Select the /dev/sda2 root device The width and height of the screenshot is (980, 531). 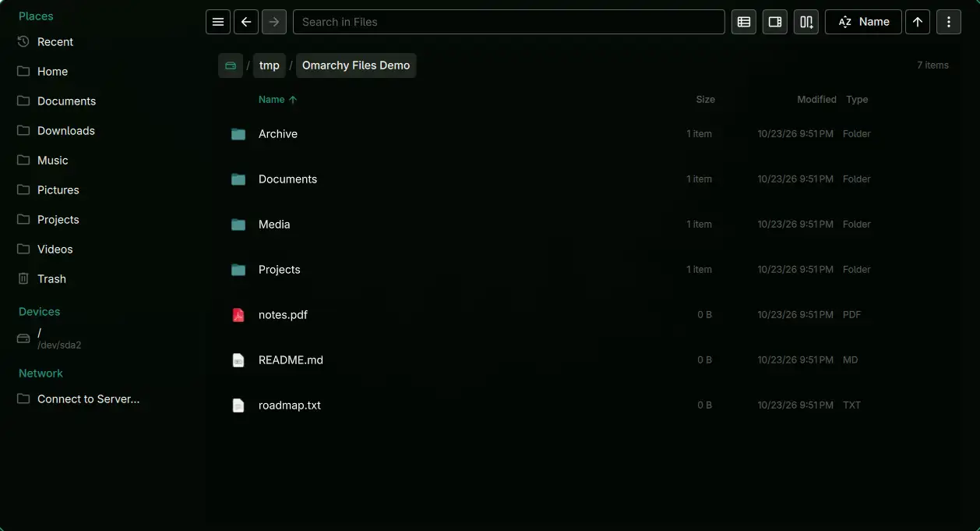pyautogui.click(x=59, y=338)
